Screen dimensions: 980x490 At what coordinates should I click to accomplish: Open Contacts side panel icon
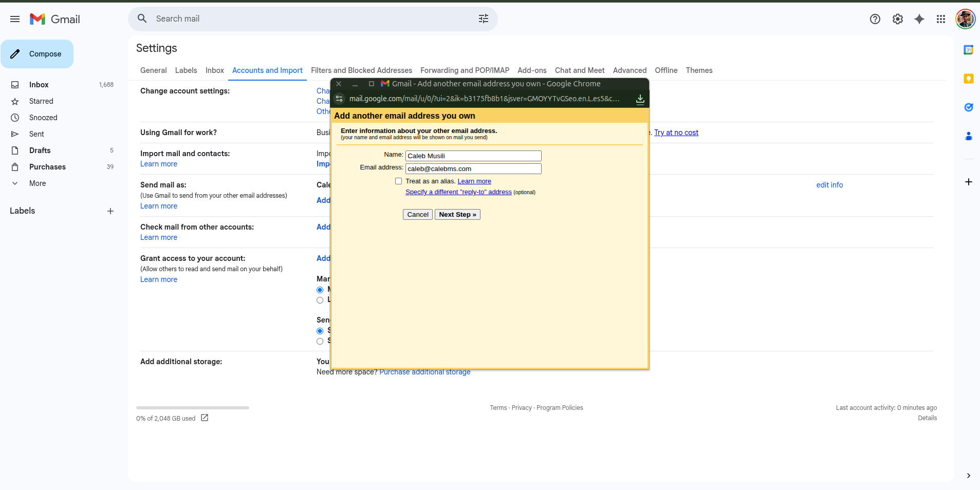point(969,136)
